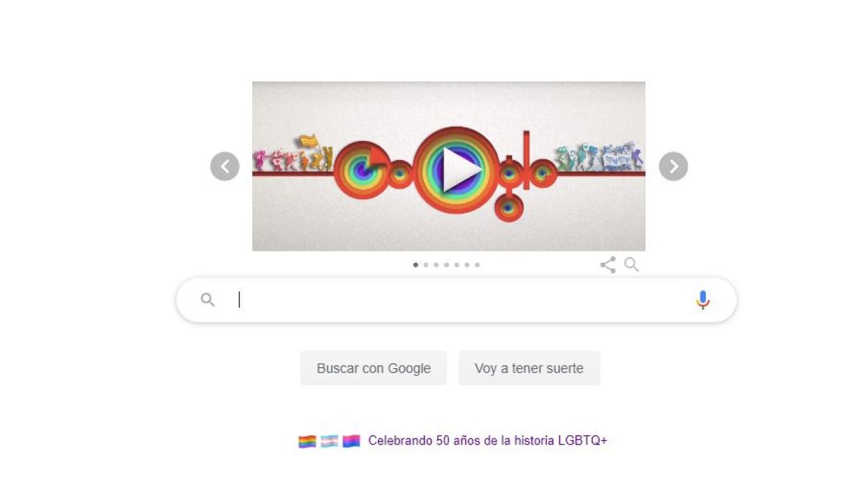868x488 pixels.
Task: Select the second carousel dot
Action: [x=426, y=265]
